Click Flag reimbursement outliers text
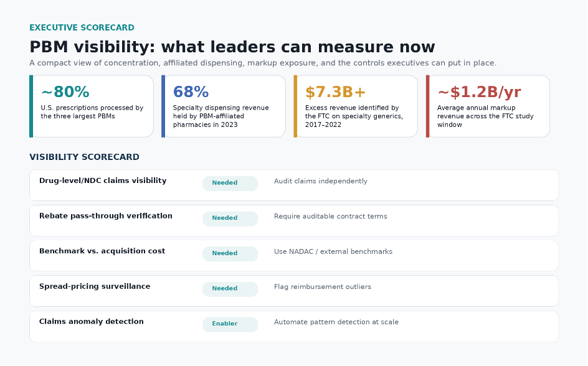The image size is (588, 366). [323, 287]
